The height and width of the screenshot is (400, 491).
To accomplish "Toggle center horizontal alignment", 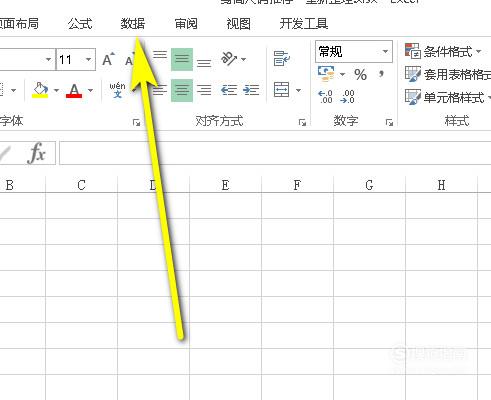I will pyautogui.click(x=182, y=90).
